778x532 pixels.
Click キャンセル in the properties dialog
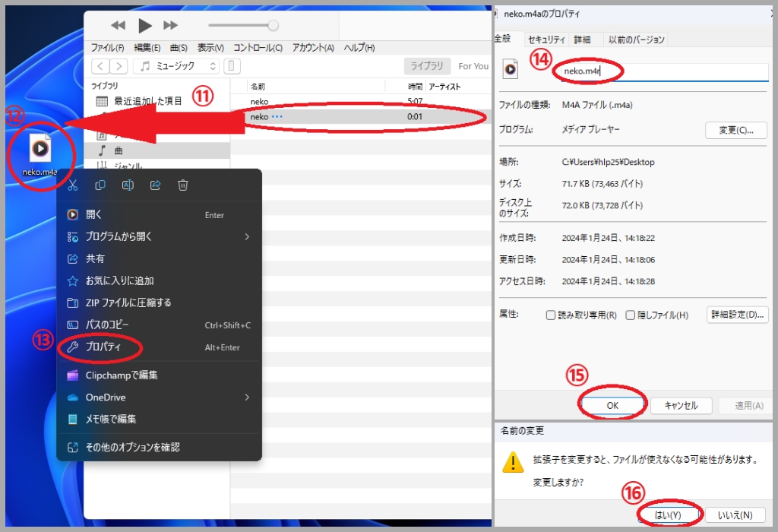[x=681, y=405]
